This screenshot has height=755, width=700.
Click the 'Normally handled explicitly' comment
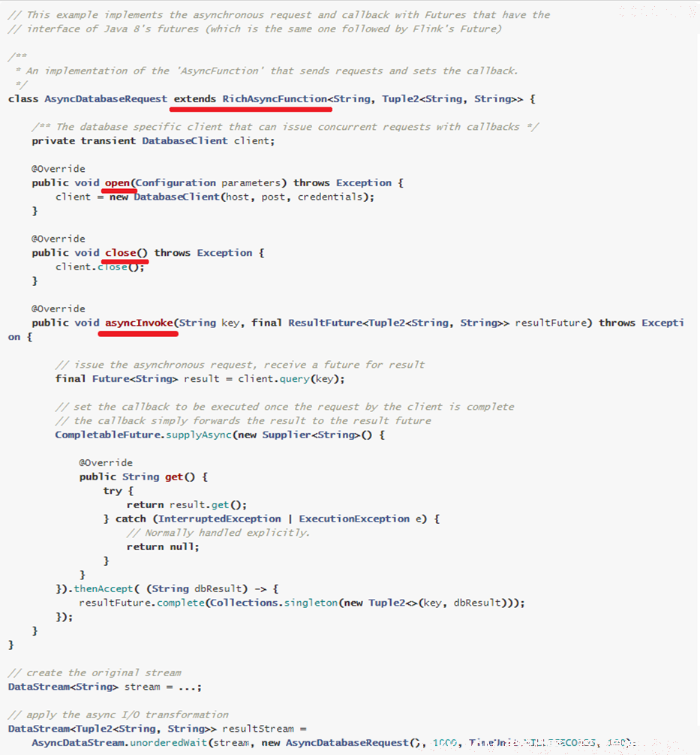click(x=218, y=533)
